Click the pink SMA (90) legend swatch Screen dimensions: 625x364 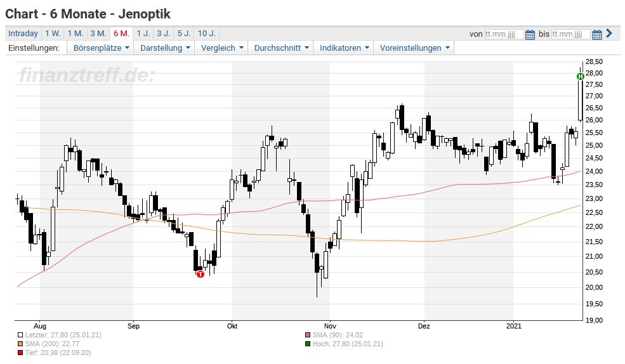(308, 335)
